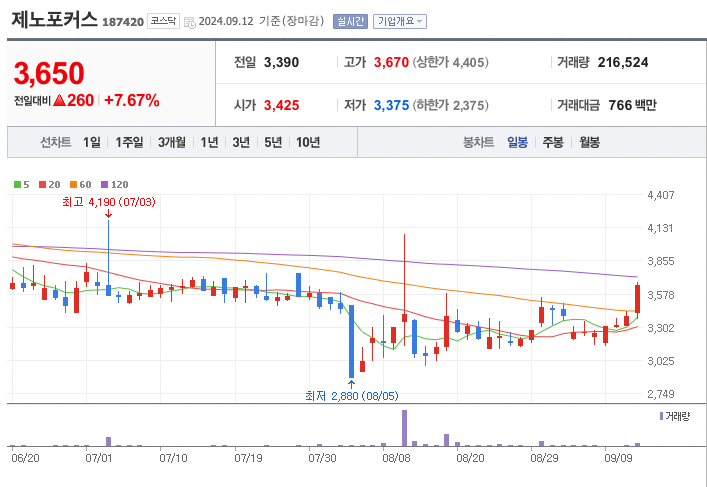Select the 일봉 daily candle chart
The image size is (707, 487).
[517, 142]
